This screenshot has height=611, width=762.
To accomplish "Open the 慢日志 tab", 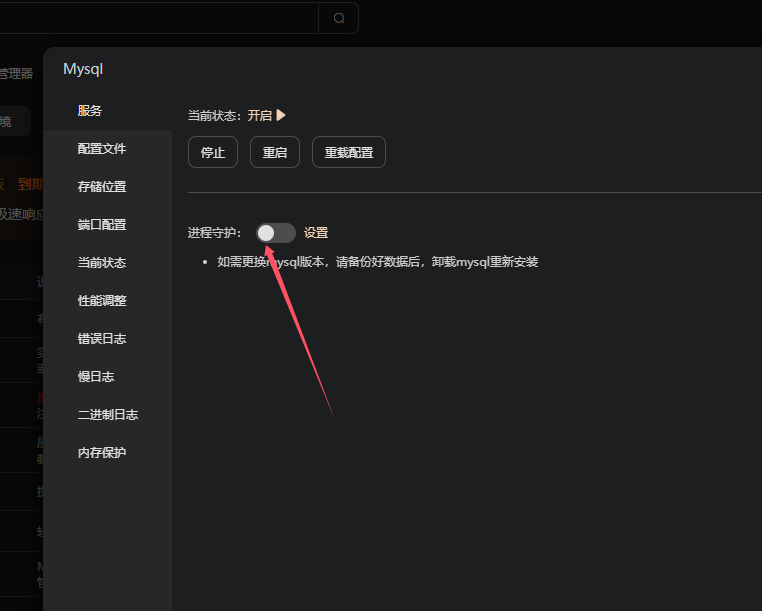I will (107, 376).
